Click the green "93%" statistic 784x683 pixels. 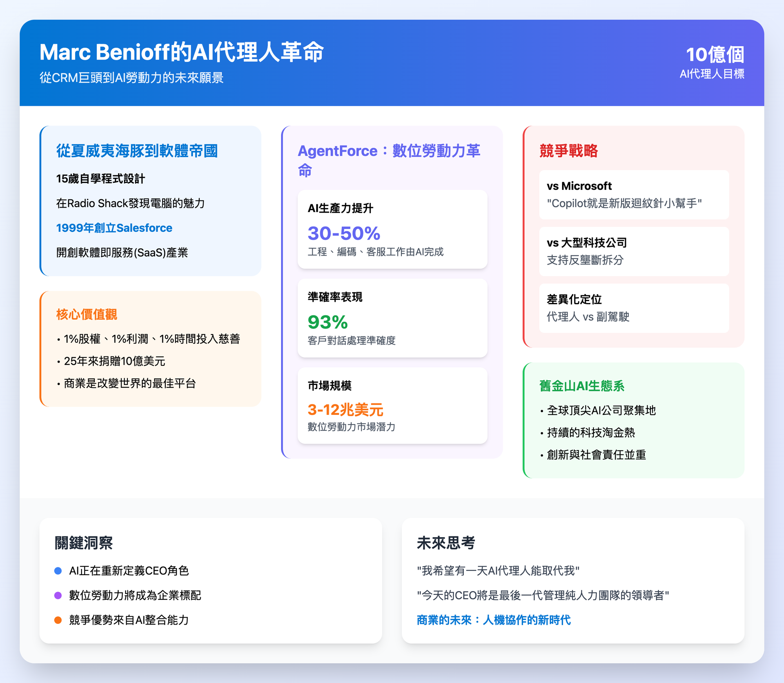pos(328,322)
